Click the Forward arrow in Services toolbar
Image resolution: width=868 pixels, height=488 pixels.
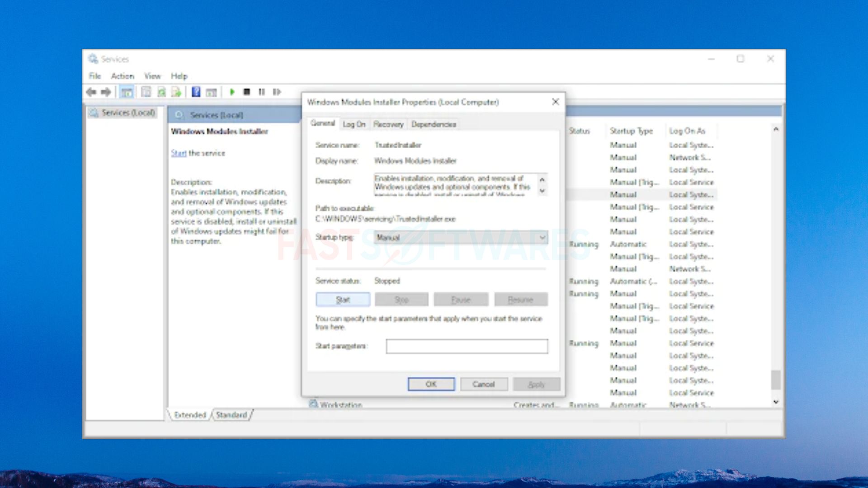point(106,92)
